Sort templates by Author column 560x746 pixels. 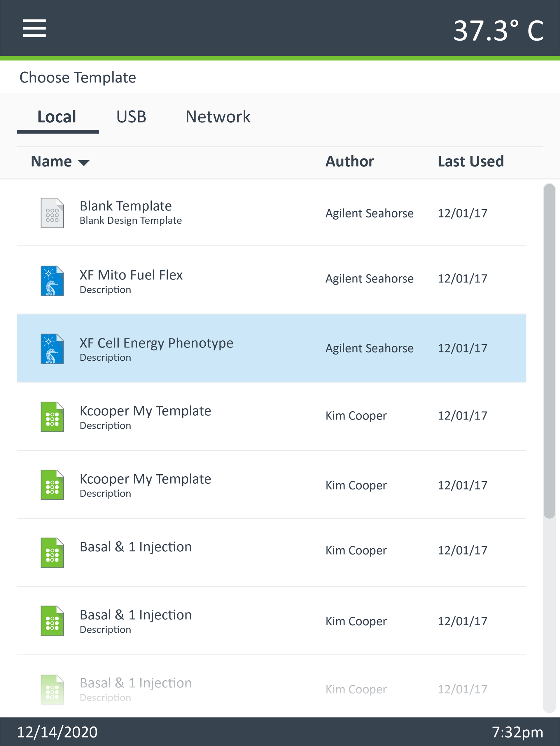coord(349,161)
